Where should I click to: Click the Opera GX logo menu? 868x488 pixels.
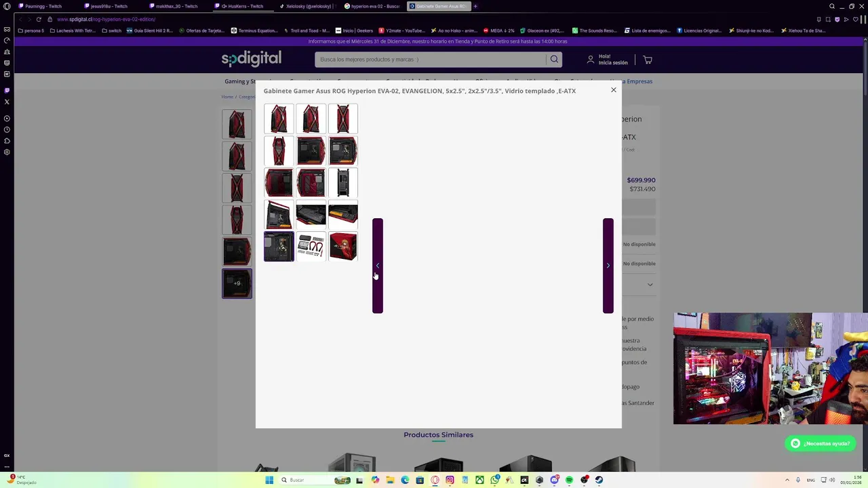tap(7, 7)
